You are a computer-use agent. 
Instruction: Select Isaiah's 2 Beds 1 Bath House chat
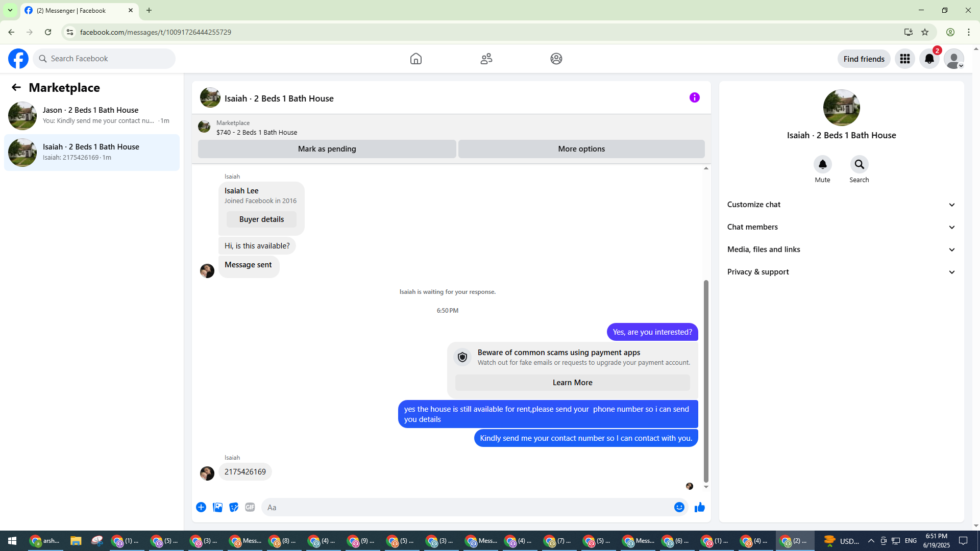(x=92, y=153)
